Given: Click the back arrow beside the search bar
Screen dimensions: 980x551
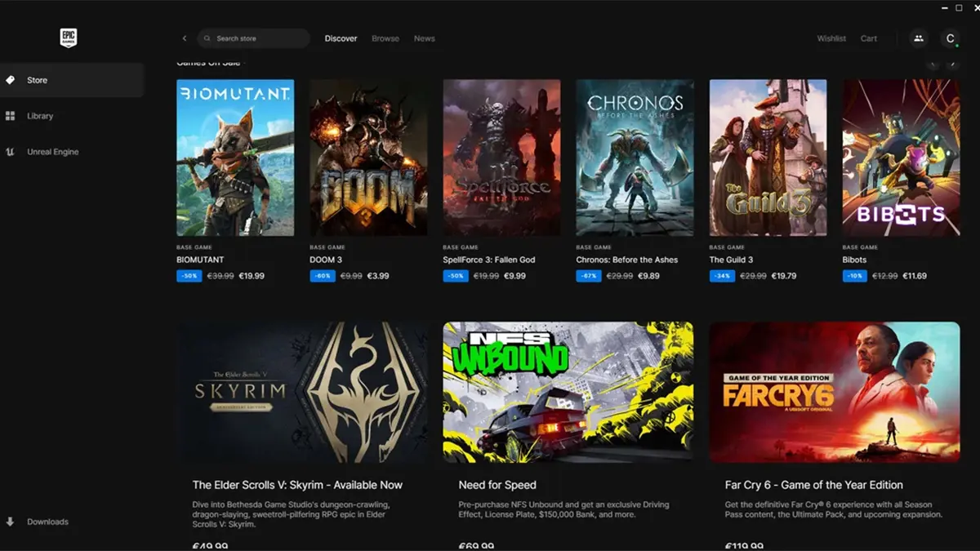Looking at the screenshot, I should point(185,38).
